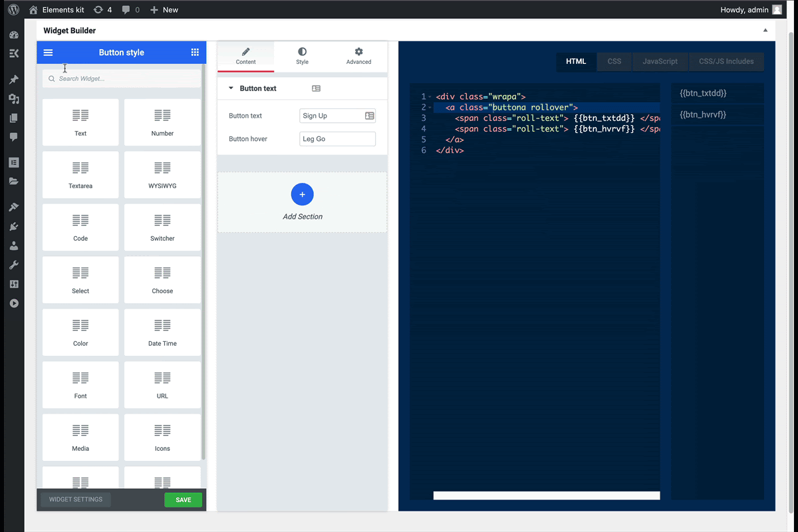Select the Icons widget

click(x=162, y=437)
